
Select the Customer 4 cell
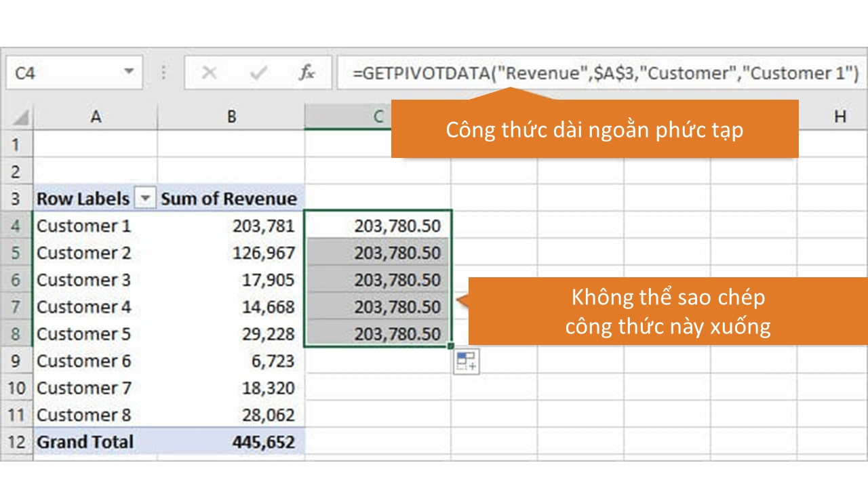pyautogui.click(x=96, y=307)
